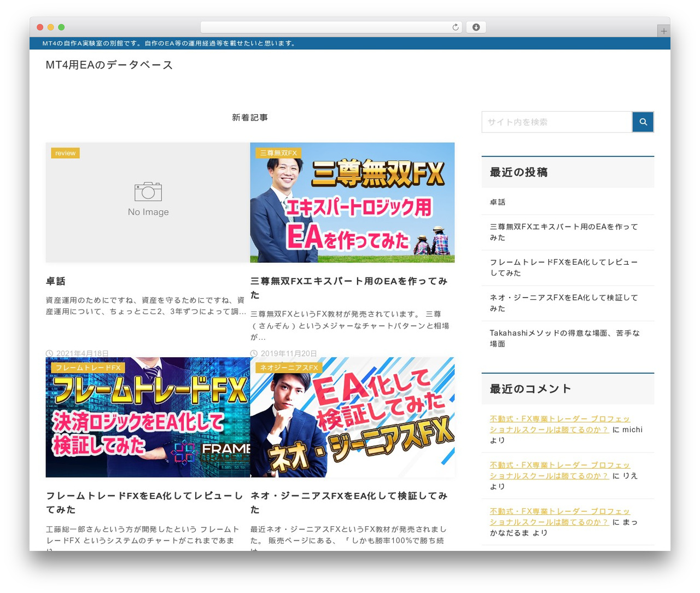Open comment link by michi

[x=559, y=424]
